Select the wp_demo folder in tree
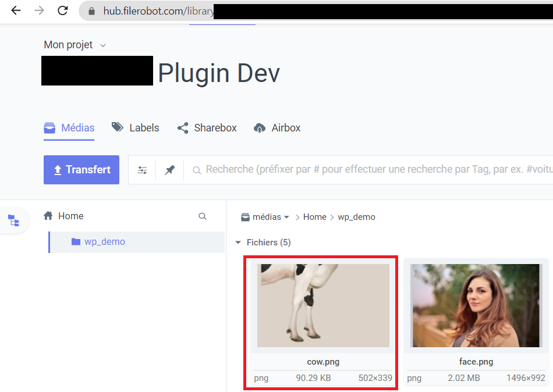This screenshot has height=392, width=553. (x=137, y=242)
